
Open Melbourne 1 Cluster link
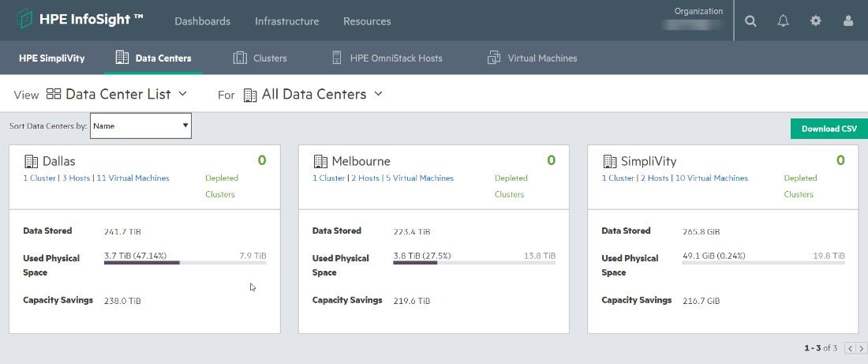(329, 178)
